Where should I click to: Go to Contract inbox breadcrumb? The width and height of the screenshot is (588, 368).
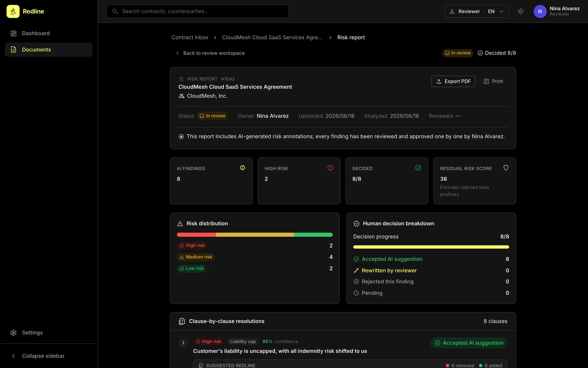190,37
